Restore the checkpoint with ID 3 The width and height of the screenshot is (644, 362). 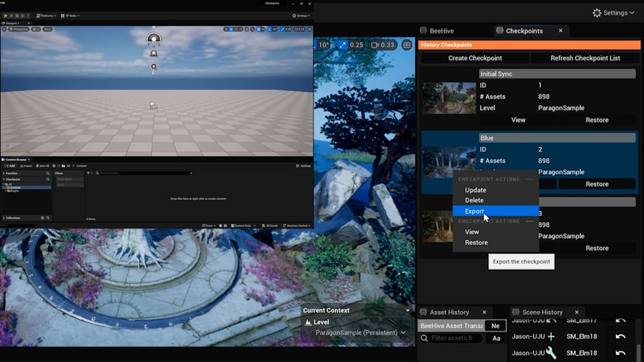pyautogui.click(x=597, y=248)
